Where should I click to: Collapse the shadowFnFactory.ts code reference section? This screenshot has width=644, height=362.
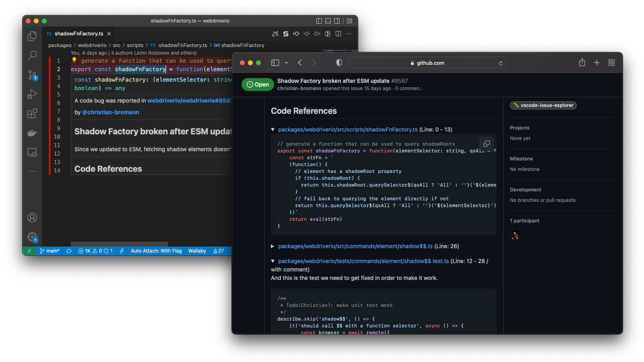(x=273, y=130)
